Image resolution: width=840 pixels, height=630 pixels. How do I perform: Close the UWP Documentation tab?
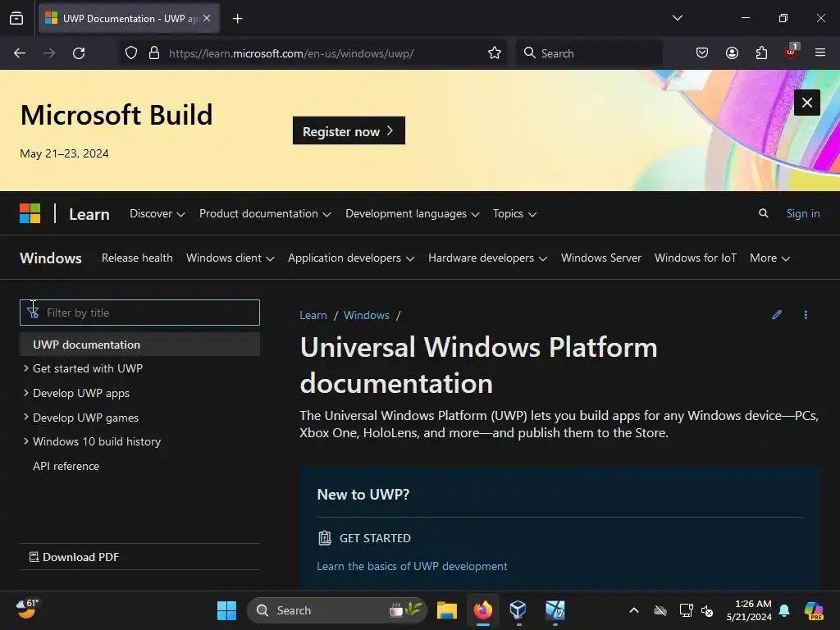[207, 18]
